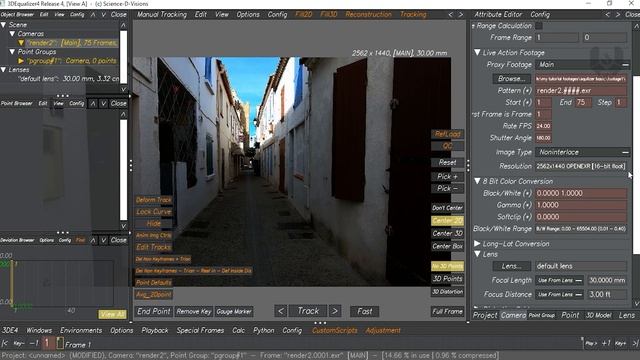Click the Gamma value field
This screenshot has width=640, height=360.
pyautogui.click(x=580, y=205)
